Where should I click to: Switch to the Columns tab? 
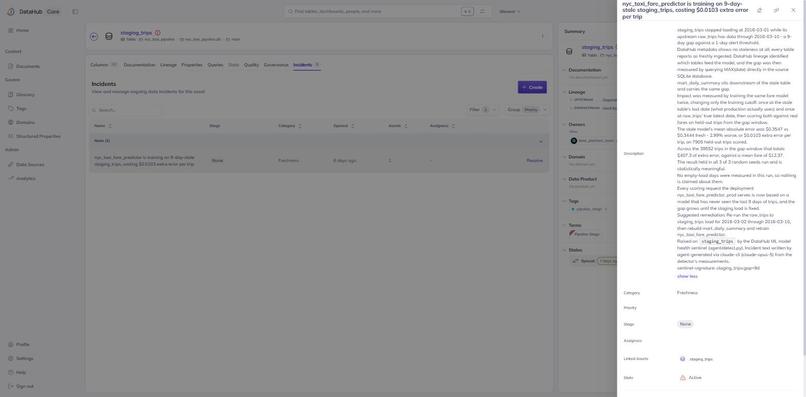coord(103,65)
